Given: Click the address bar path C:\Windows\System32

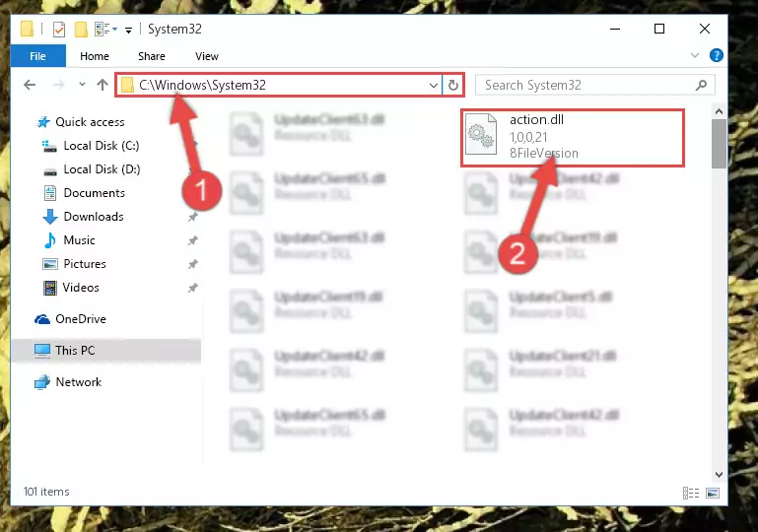Looking at the screenshot, I should pos(202,85).
